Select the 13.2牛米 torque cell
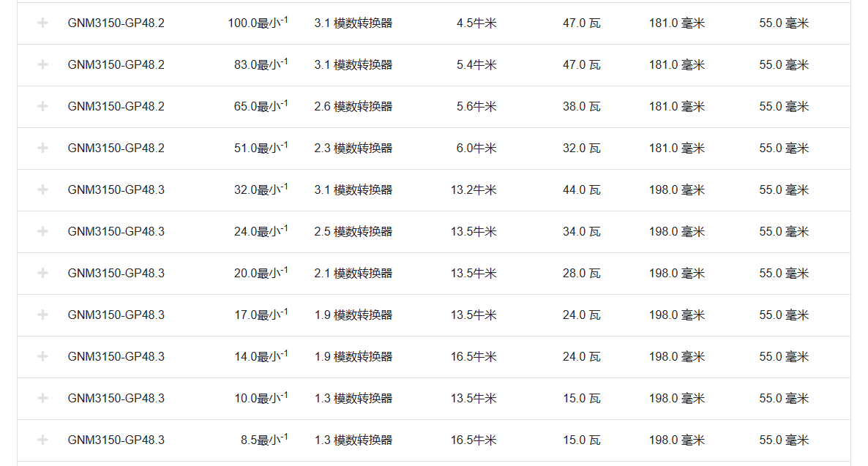The height and width of the screenshot is (466, 868). [x=474, y=189]
